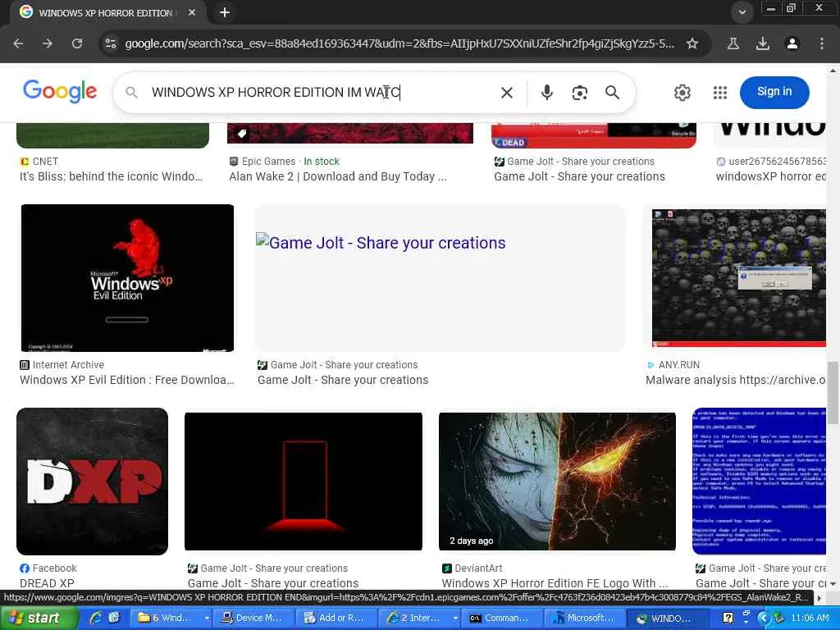Screen dimensions: 840x630
Task: Open the blue screen of death thumbnail
Action: [759, 481]
